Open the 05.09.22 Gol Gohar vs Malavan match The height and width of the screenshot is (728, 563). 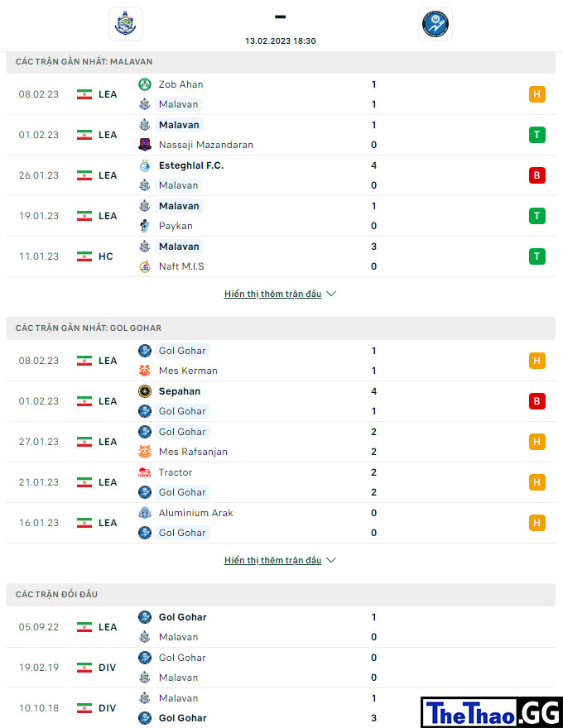tap(281, 627)
